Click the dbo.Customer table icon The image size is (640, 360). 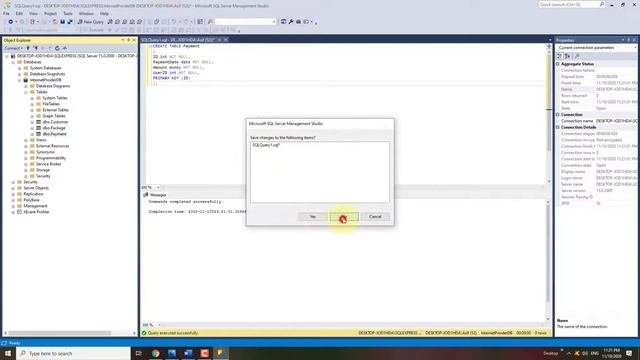pyautogui.click(x=39, y=122)
